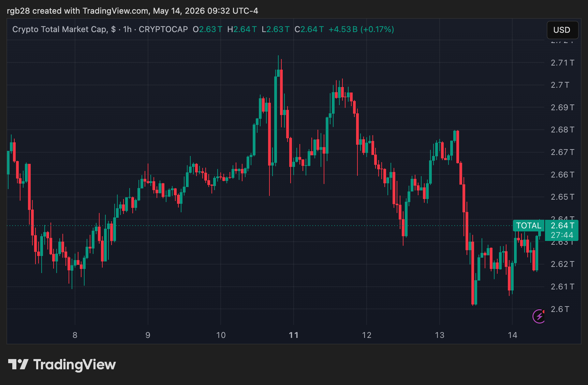Viewport: 588px width, 385px height.
Task: Click the 2.67 T price axis label
Action: pyautogui.click(x=562, y=152)
